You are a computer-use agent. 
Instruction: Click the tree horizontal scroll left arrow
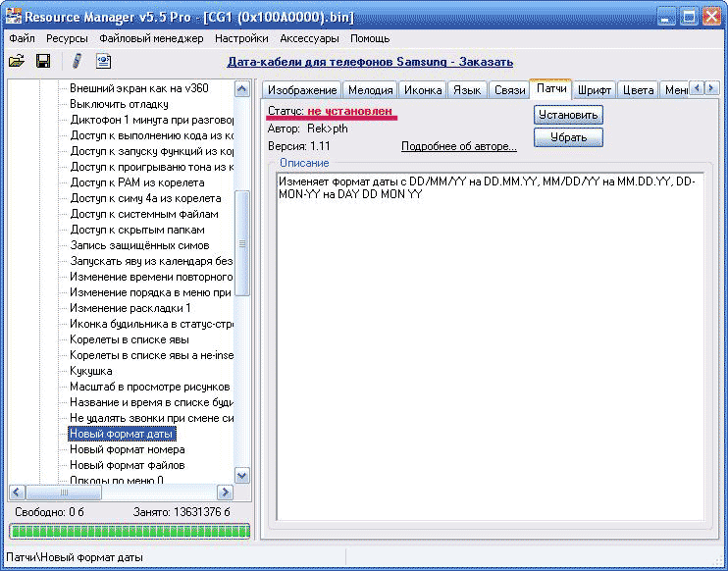click(x=17, y=493)
